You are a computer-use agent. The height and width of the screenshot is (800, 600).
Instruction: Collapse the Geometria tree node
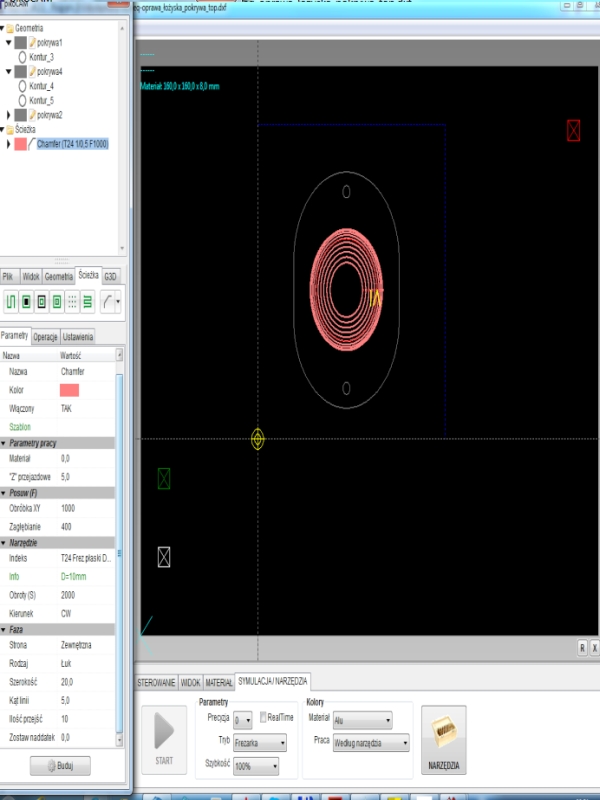[x=2, y=28]
